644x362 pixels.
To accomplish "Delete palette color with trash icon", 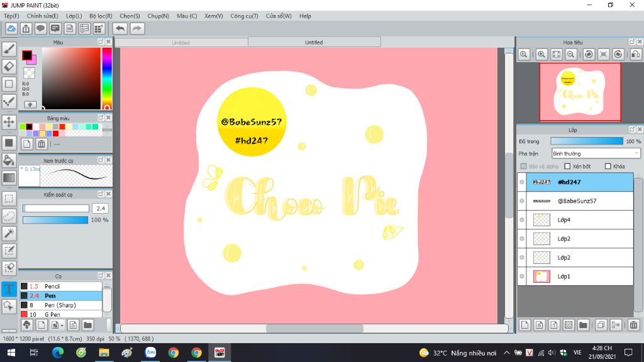I will pyautogui.click(x=42, y=144).
